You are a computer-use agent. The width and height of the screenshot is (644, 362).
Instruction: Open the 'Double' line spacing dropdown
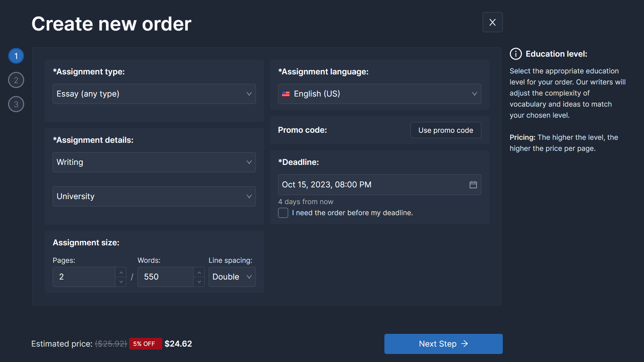pos(232,277)
